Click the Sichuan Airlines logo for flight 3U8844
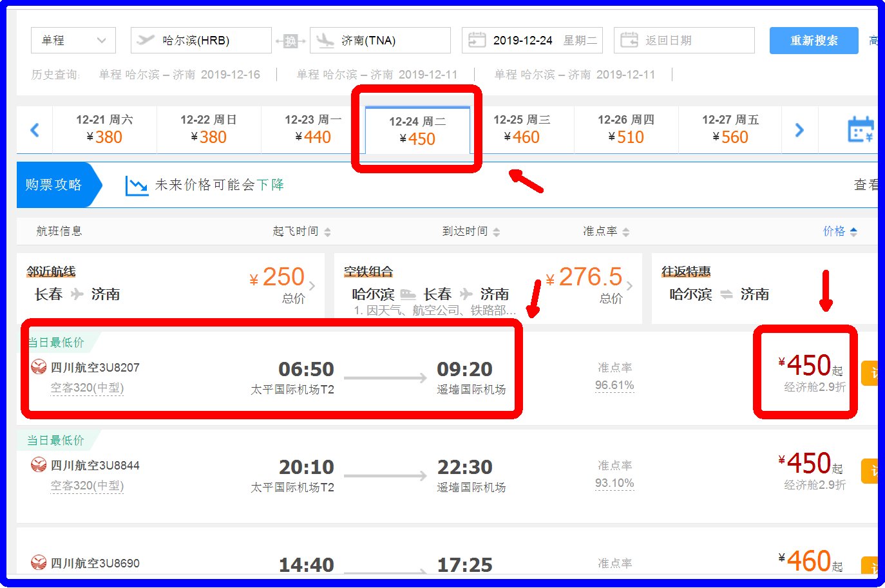 click(x=39, y=465)
